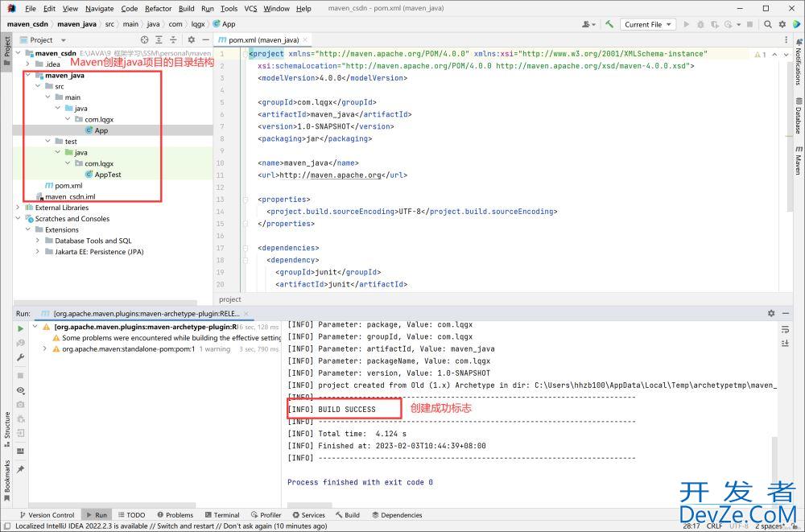Open the Refactor menu
Screen dimensions: 805x532
[158, 8]
